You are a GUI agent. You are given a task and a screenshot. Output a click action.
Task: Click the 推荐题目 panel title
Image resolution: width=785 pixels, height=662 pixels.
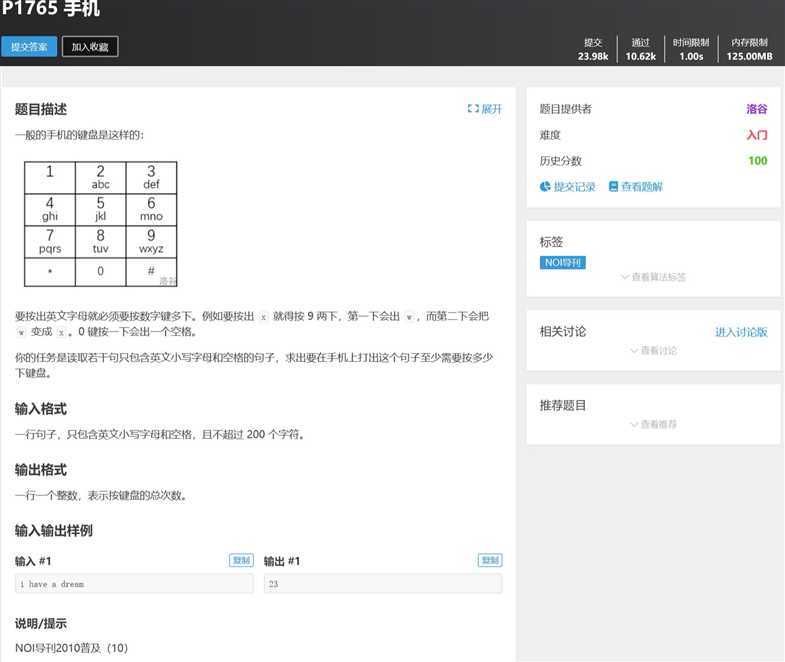pos(563,406)
